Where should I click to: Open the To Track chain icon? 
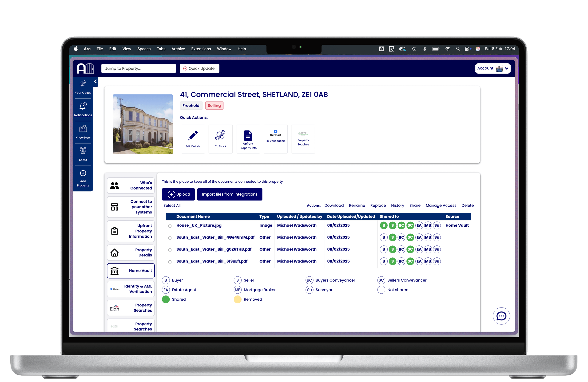point(220,136)
